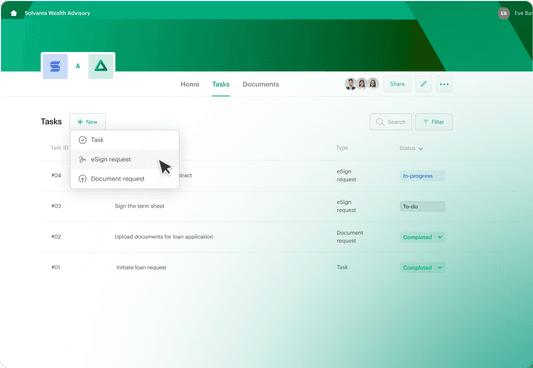Click the blue S company logo

[x=55, y=66]
